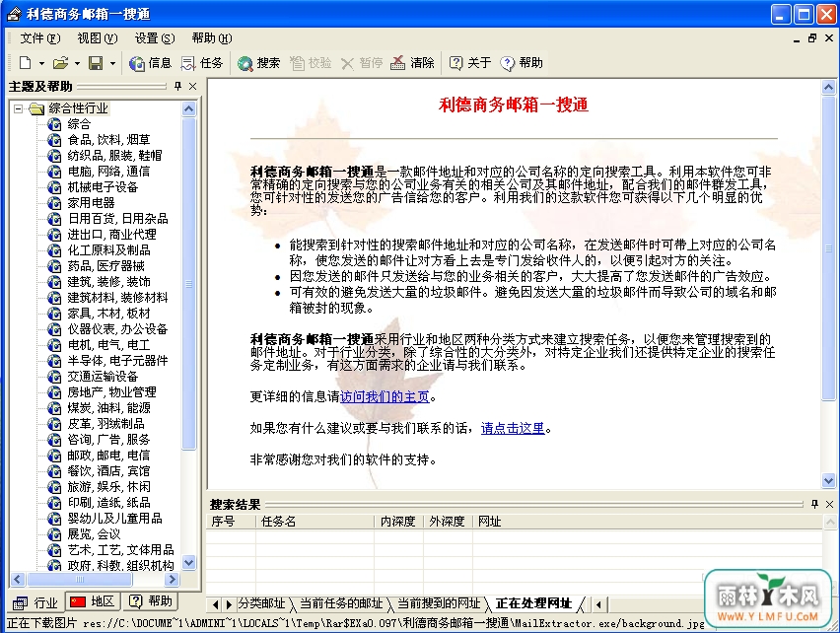Select 煤炭, 油料, 能源 category
Image resolution: width=840 pixels, height=633 pixels.
tap(108, 408)
